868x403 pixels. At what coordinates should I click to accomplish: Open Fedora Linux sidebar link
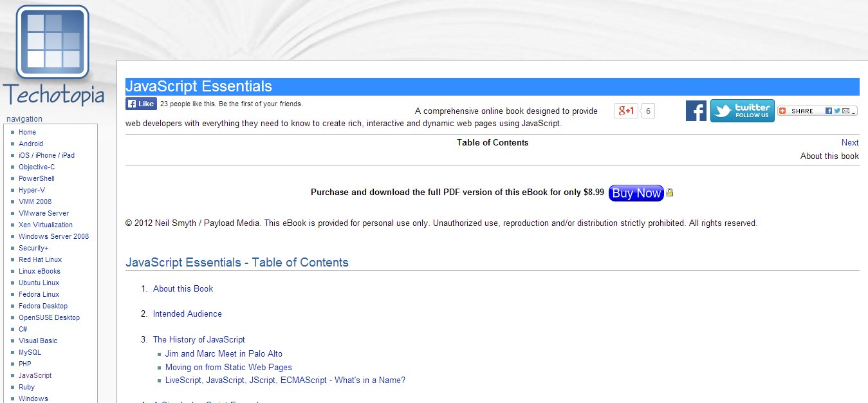point(39,295)
